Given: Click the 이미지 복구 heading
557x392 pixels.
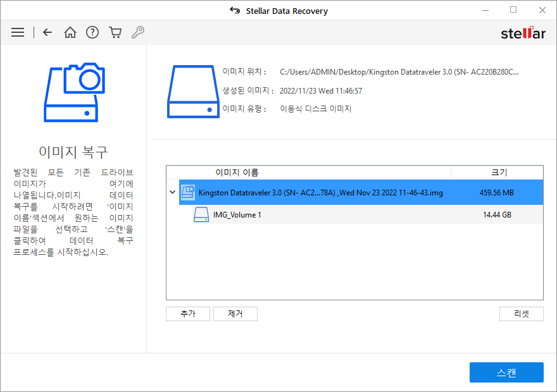Looking at the screenshot, I should (73, 152).
